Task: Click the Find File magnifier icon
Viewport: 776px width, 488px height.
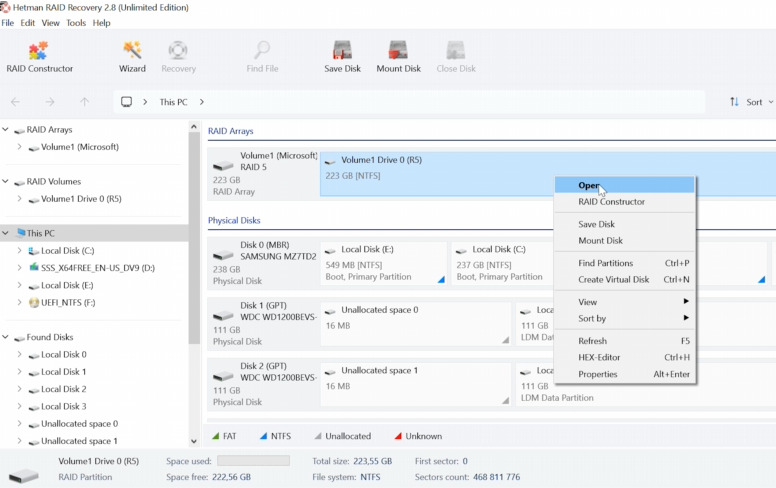Action: [x=262, y=50]
